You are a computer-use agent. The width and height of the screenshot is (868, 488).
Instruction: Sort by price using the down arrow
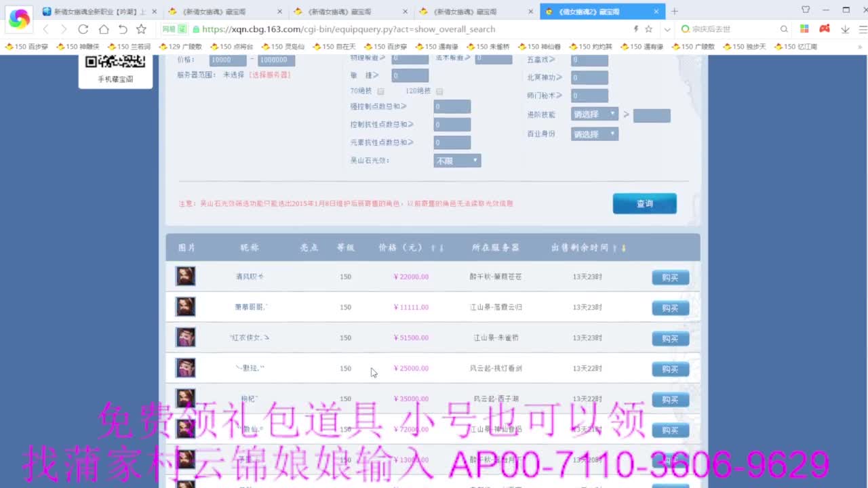(441, 248)
